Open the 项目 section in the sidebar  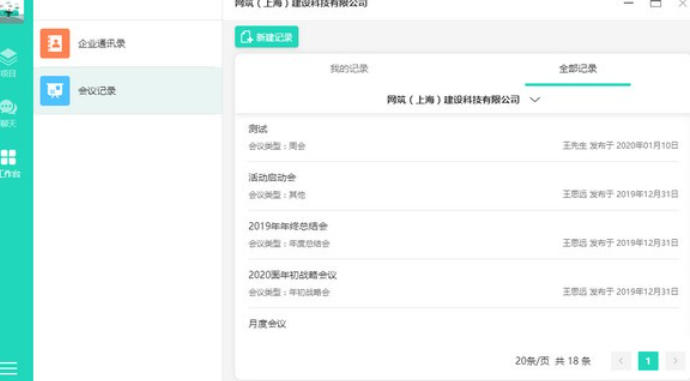coord(8,63)
